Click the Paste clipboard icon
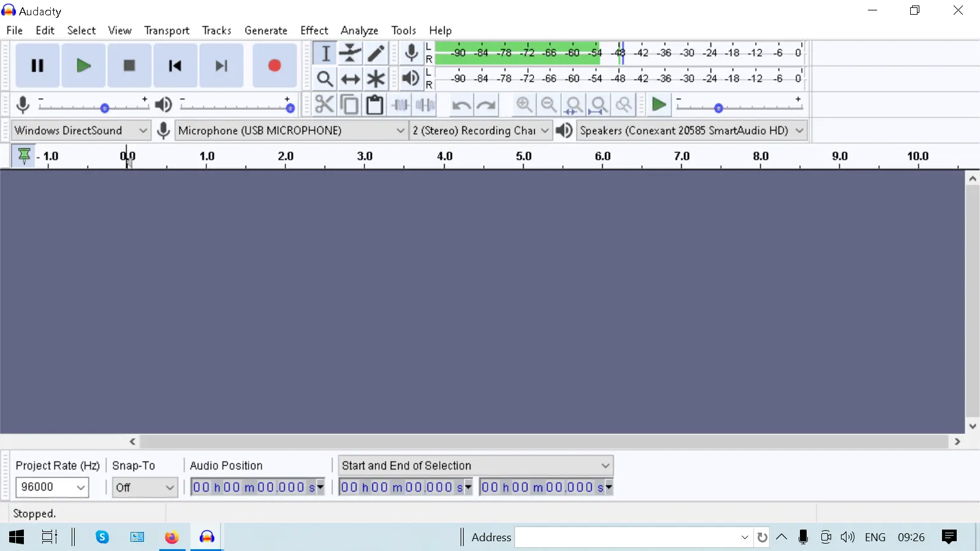Screen dimensions: 980x551 point(374,105)
